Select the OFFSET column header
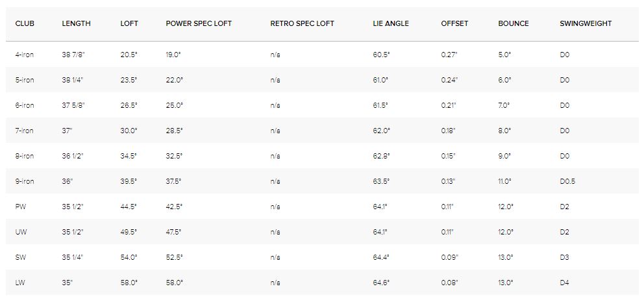The height and width of the screenshot is (304, 644). coord(454,23)
